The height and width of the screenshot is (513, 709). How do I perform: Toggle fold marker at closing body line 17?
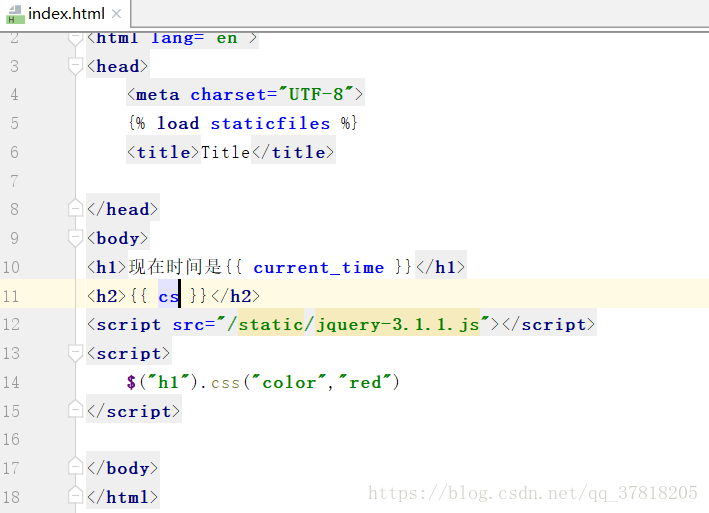[x=75, y=466]
